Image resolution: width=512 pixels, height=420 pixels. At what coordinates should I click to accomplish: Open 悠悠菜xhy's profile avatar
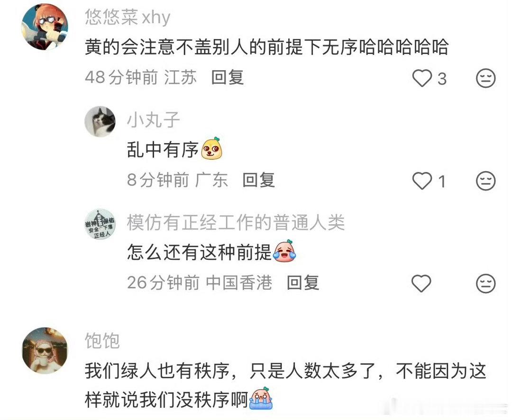(45, 27)
